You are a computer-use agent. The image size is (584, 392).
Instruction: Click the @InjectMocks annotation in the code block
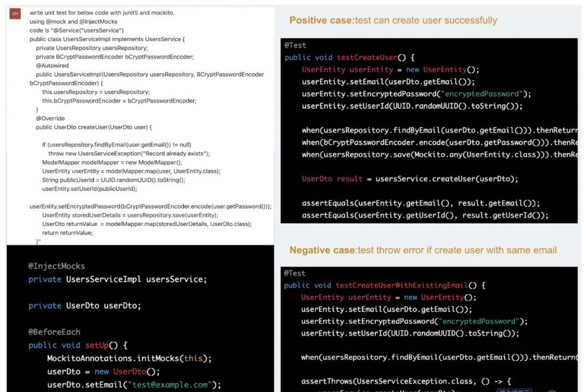coord(57,266)
